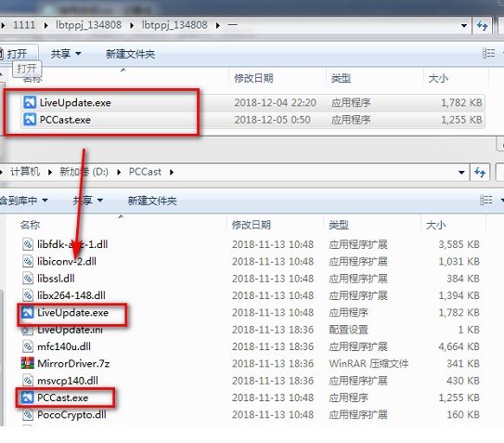Viewport: 504px width, 443px height.
Task: Change view layout in PCCast window
Action: click(486, 200)
